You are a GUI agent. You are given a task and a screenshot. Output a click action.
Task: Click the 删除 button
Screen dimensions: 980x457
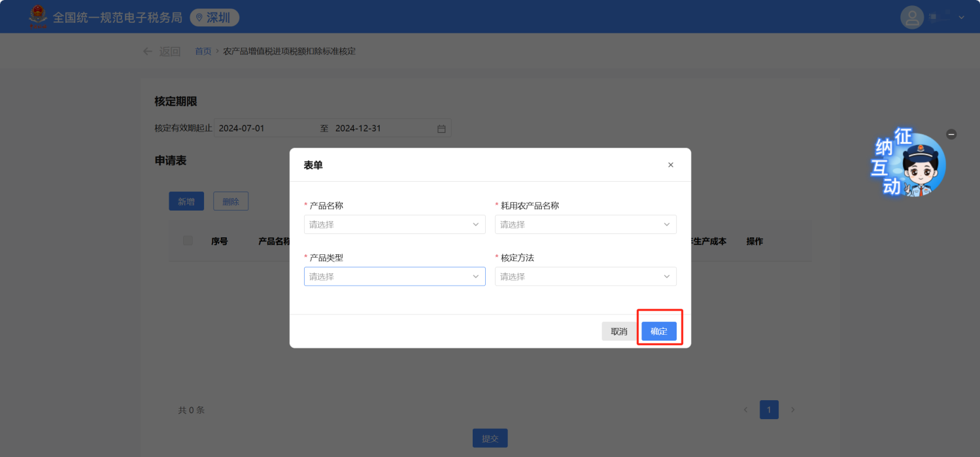click(231, 201)
